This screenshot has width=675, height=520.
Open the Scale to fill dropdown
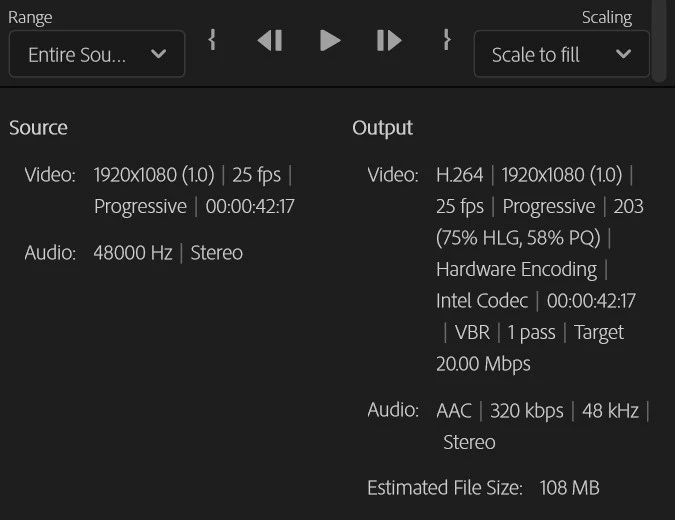tap(562, 54)
